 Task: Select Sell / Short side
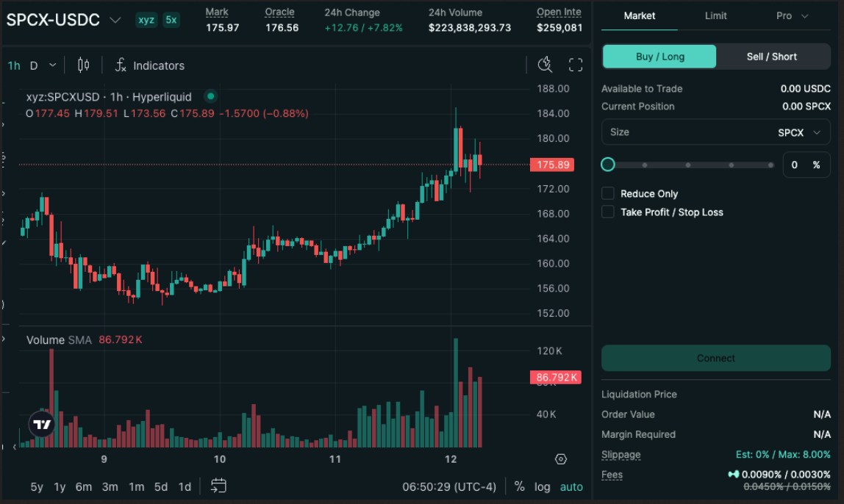pos(771,57)
